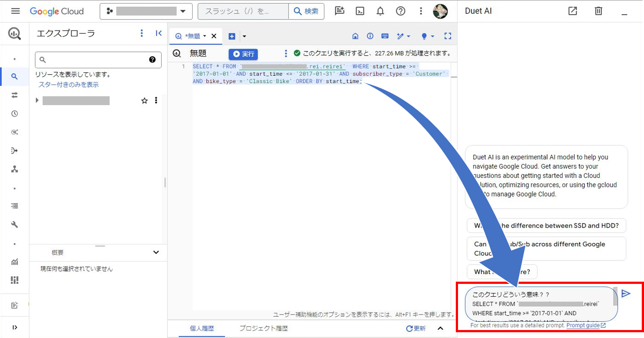Open the main navigation hamburger menu
The width and height of the screenshot is (644, 338).
click(x=16, y=11)
